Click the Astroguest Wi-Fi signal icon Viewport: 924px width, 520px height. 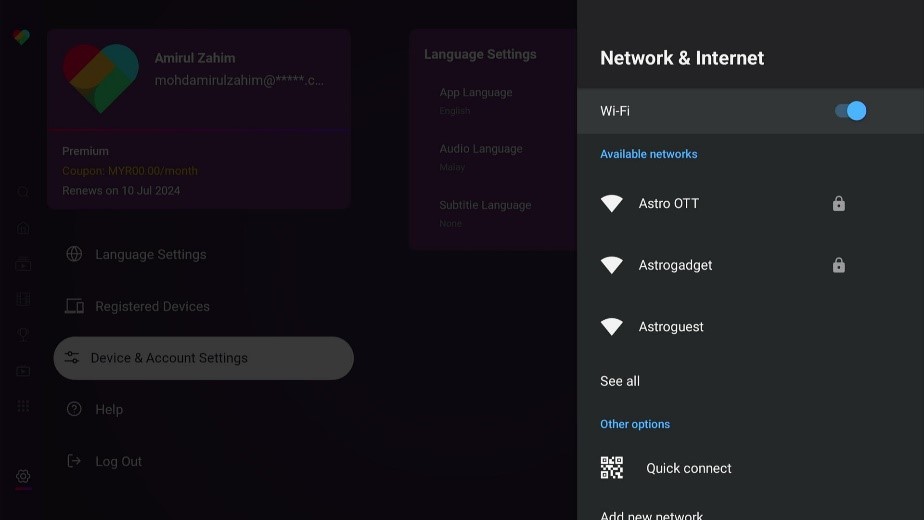coord(612,327)
